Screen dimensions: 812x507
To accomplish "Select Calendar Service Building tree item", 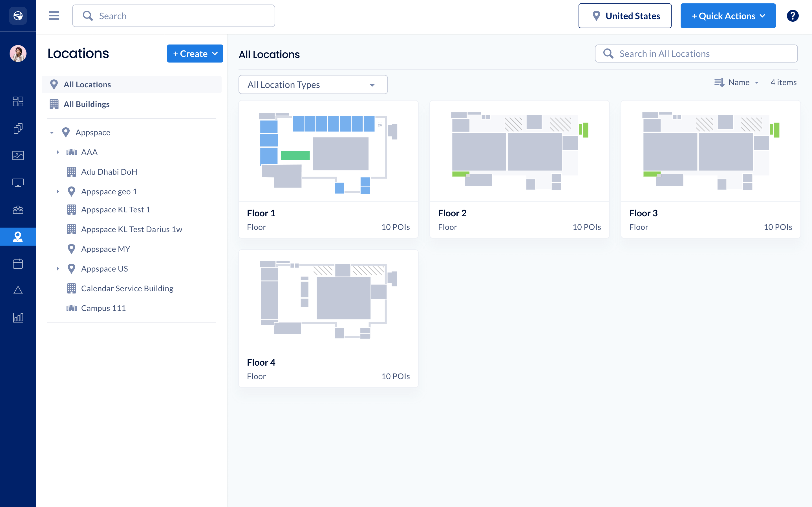I will tap(127, 289).
